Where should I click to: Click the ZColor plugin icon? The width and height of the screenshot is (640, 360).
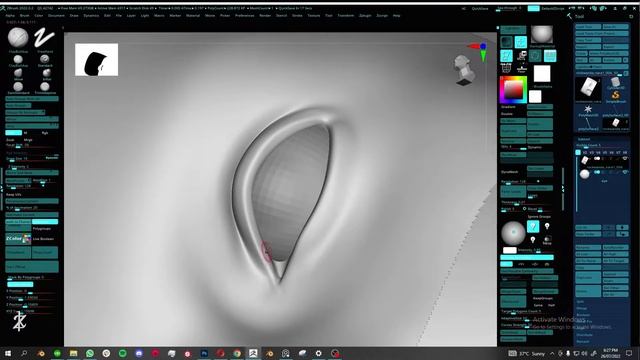click(18, 239)
